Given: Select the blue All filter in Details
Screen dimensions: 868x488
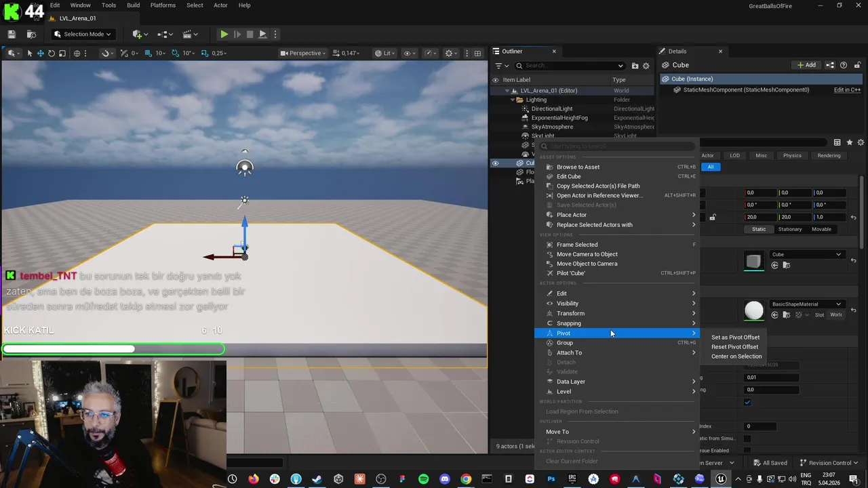Looking at the screenshot, I should pyautogui.click(x=711, y=167).
